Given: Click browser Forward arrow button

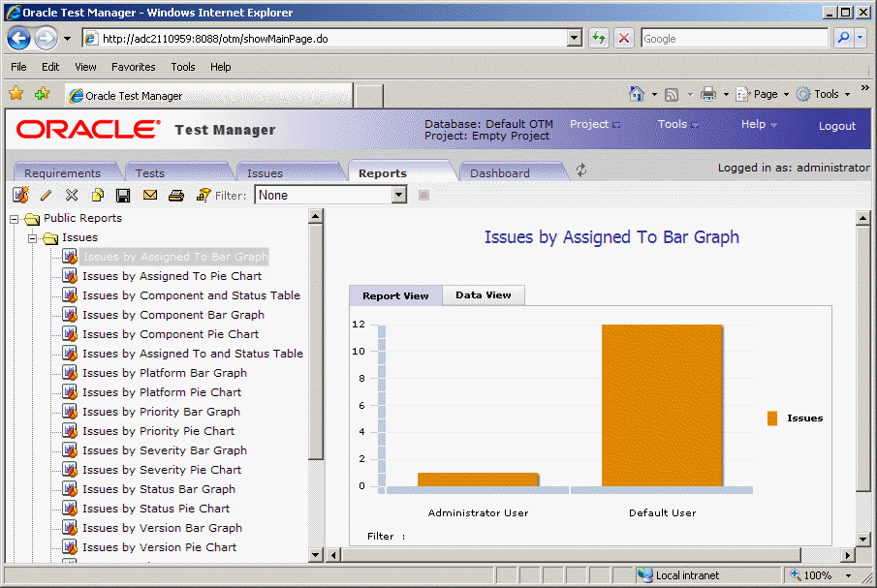Looking at the screenshot, I should pos(46,39).
